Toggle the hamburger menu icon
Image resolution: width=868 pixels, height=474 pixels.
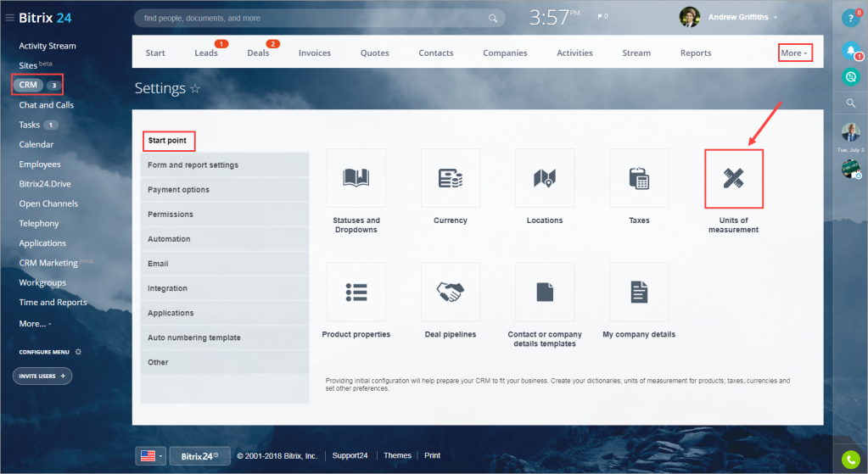tap(9, 18)
